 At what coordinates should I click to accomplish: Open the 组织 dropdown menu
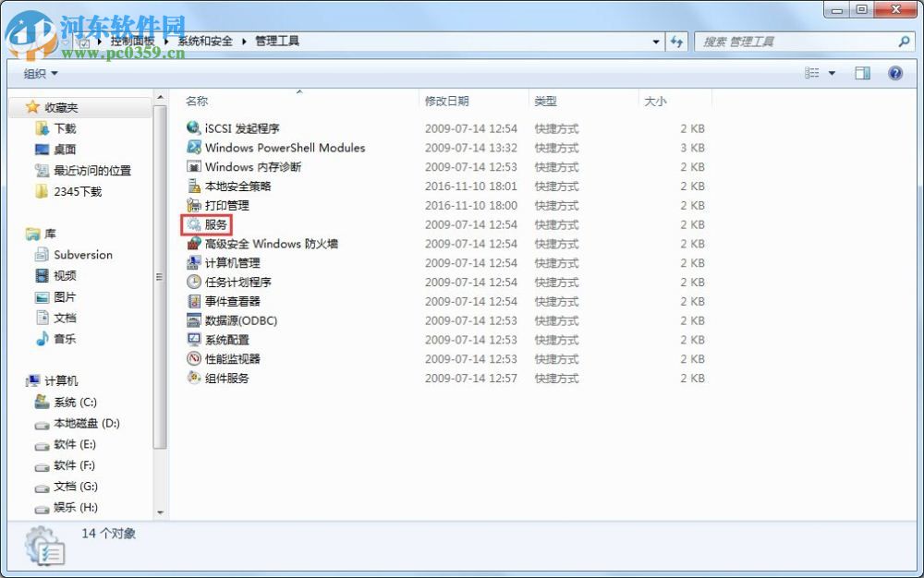[37, 73]
